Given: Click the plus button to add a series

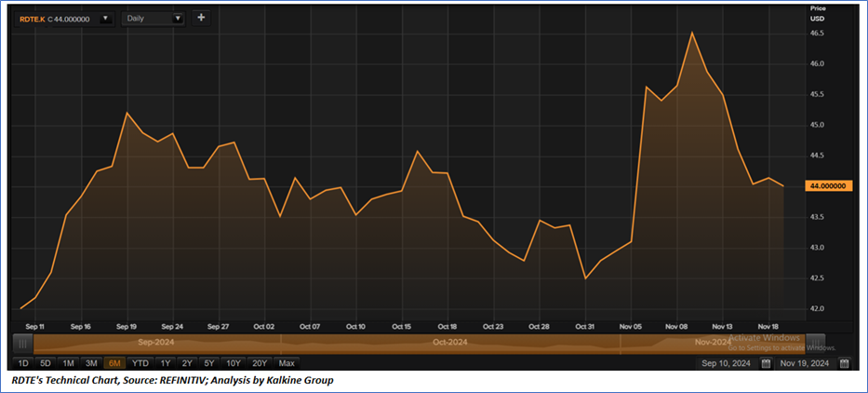Looking at the screenshot, I should pyautogui.click(x=201, y=18).
